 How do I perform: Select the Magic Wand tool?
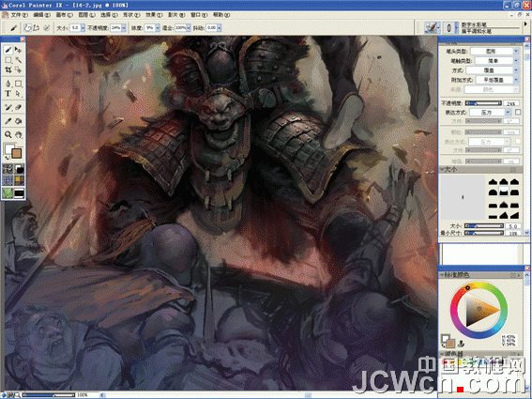click(x=19, y=60)
